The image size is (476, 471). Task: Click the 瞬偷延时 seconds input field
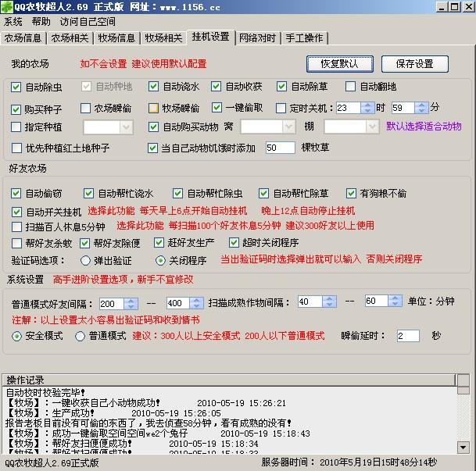coord(408,336)
